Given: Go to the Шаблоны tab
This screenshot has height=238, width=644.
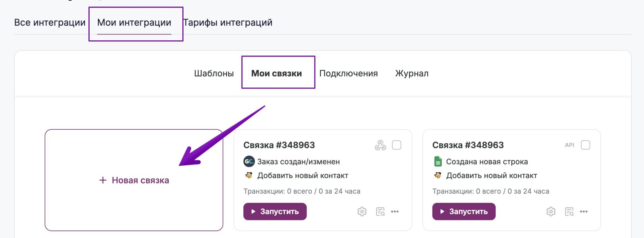Looking at the screenshot, I should tap(214, 74).
